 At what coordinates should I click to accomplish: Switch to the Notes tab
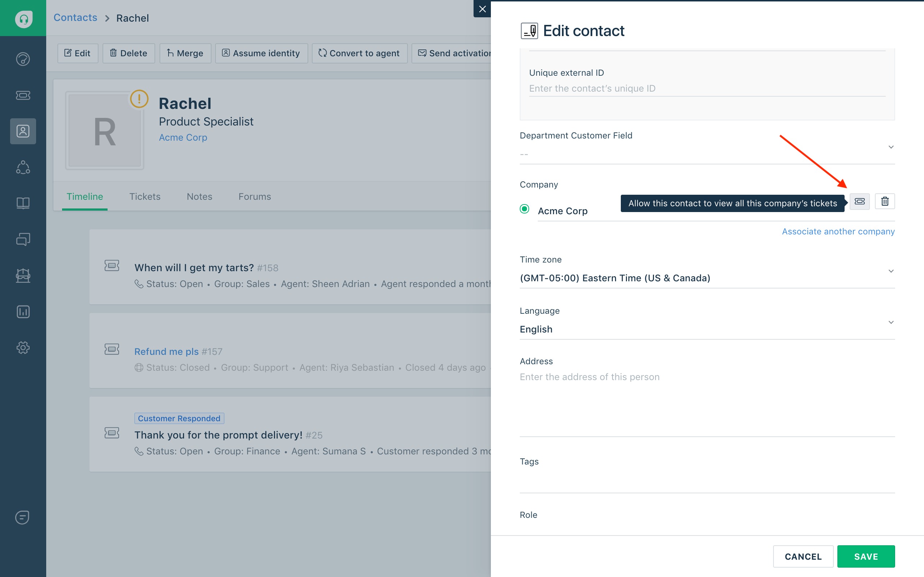pos(199,197)
